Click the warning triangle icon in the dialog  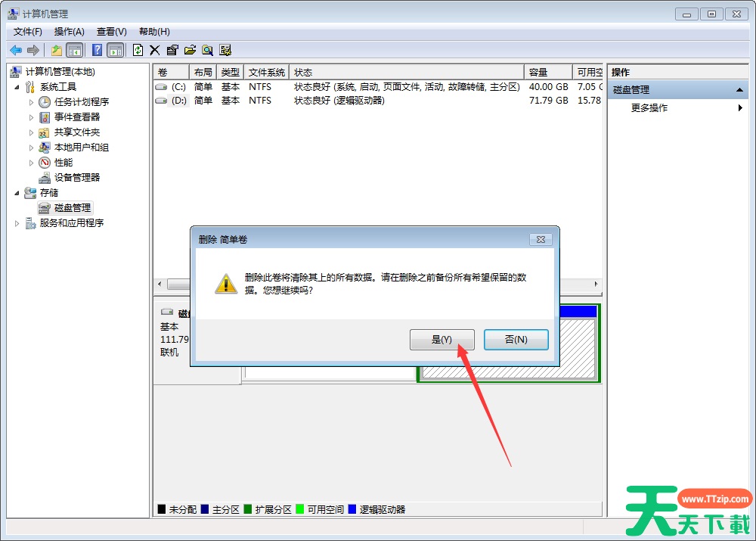225,284
